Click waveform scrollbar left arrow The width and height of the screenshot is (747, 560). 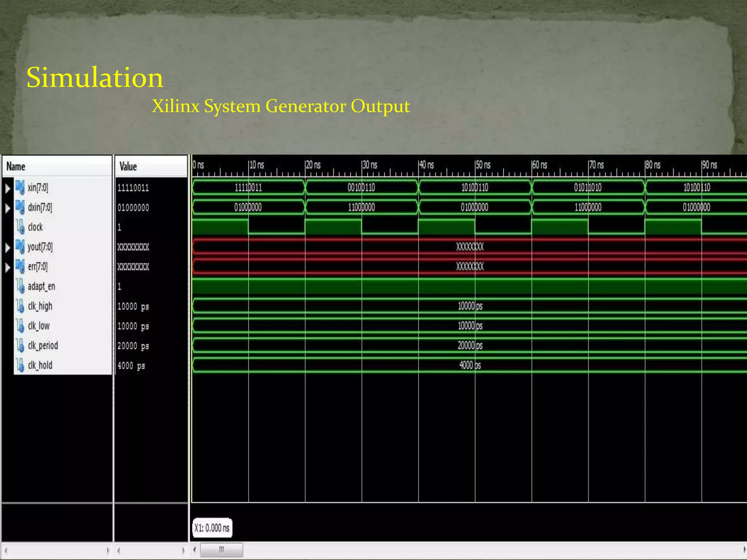click(194, 550)
